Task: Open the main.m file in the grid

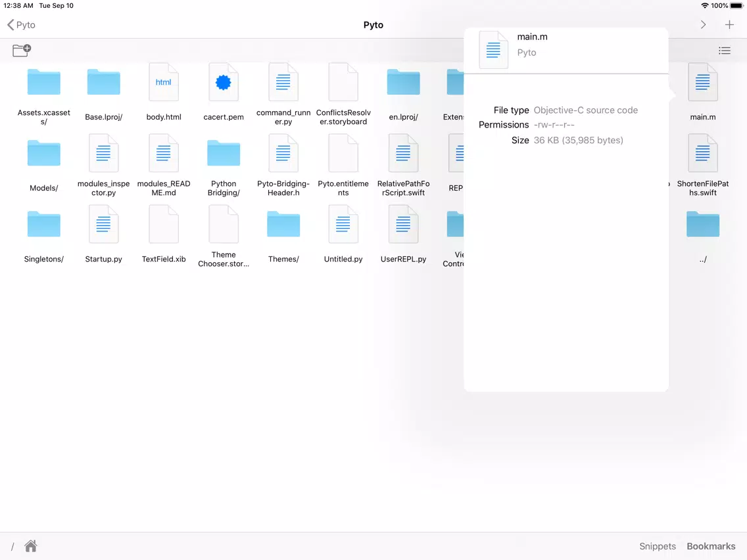Action: point(703,82)
